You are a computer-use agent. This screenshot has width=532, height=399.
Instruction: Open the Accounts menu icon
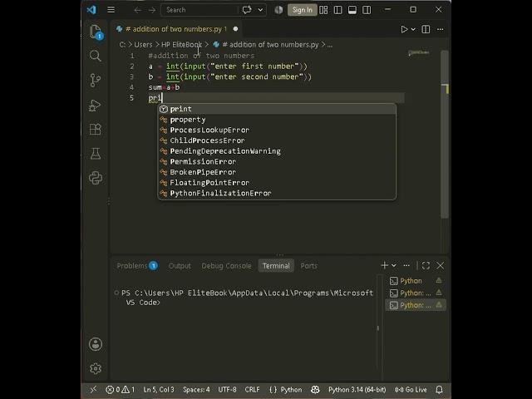(x=96, y=344)
